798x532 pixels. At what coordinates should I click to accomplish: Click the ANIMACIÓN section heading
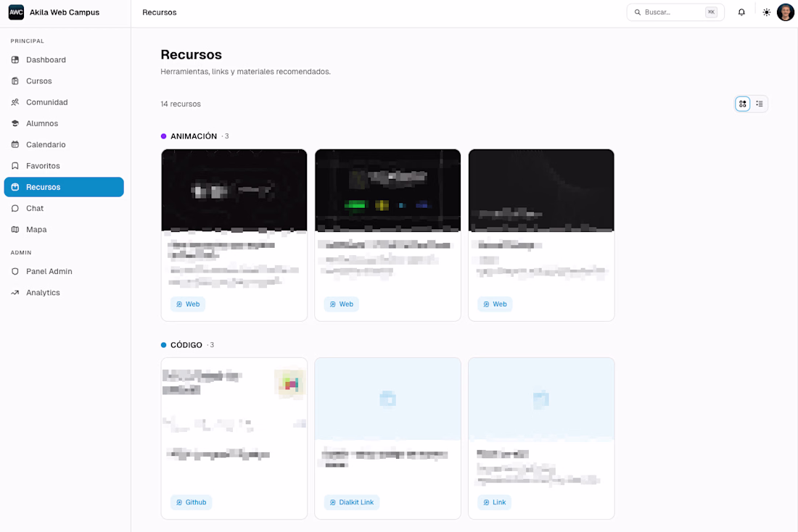coord(194,136)
